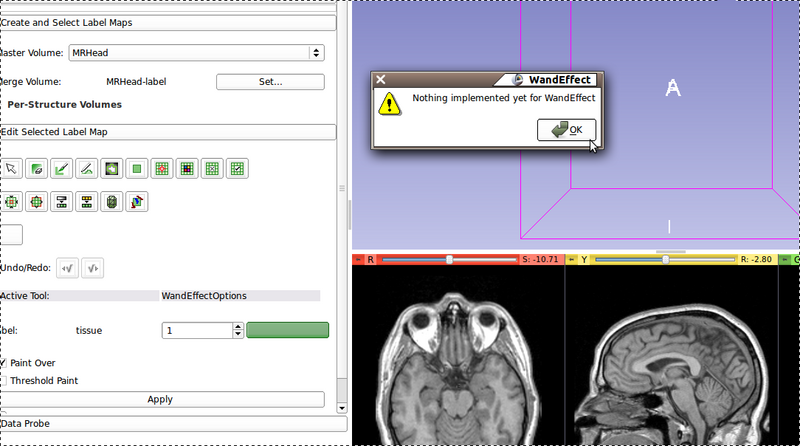
Task: Select the default arrow cursor tool
Action: [12, 169]
